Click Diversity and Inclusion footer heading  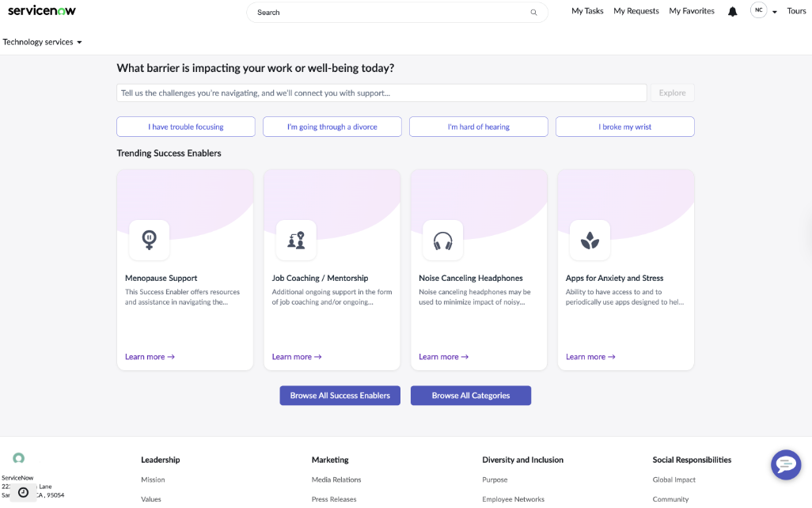point(522,460)
